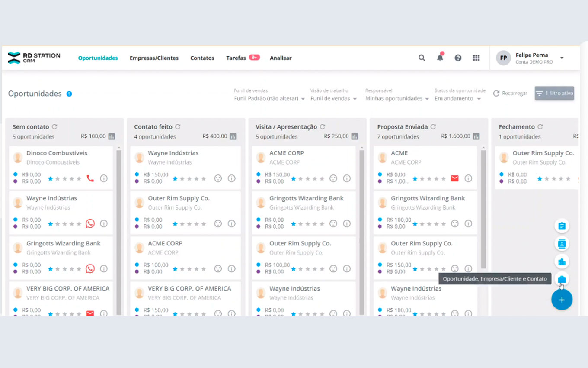
Task: Open the Visão de trabalho dropdown
Action: pos(333,99)
